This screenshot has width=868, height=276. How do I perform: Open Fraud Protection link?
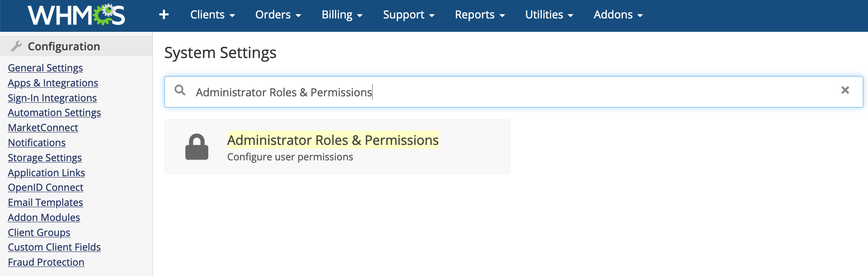[46, 262]
